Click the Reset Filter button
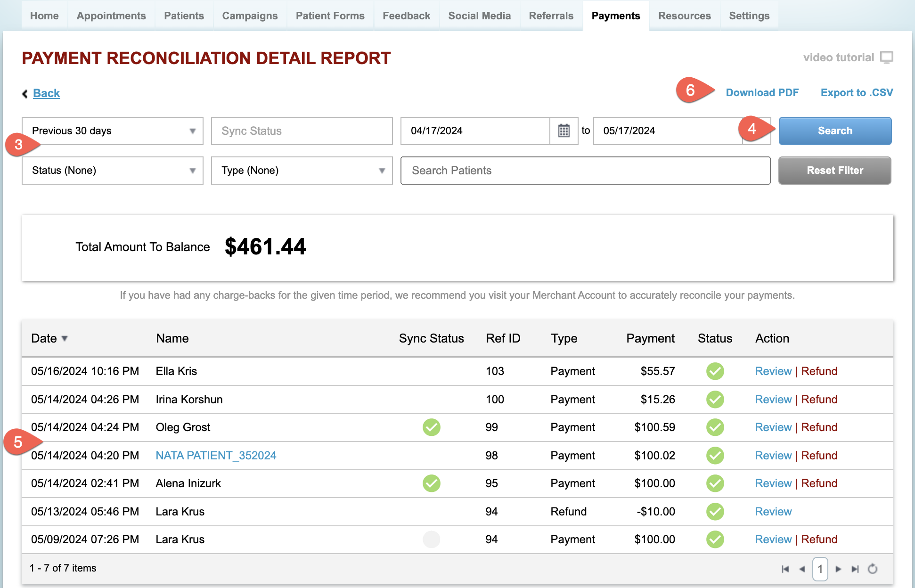Image resolution: width=915 pixels, height=588 pixels. 835,171
